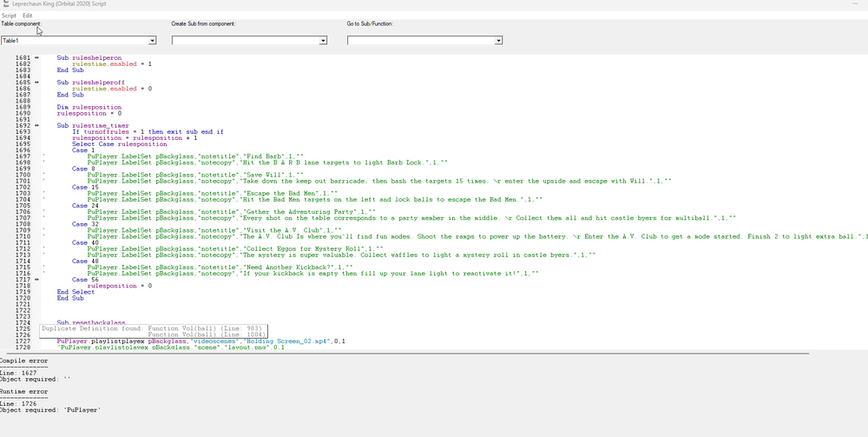The image size is (868, 437).
Task: Collapse the fold marker at line 1717
Action: (37, 280)
